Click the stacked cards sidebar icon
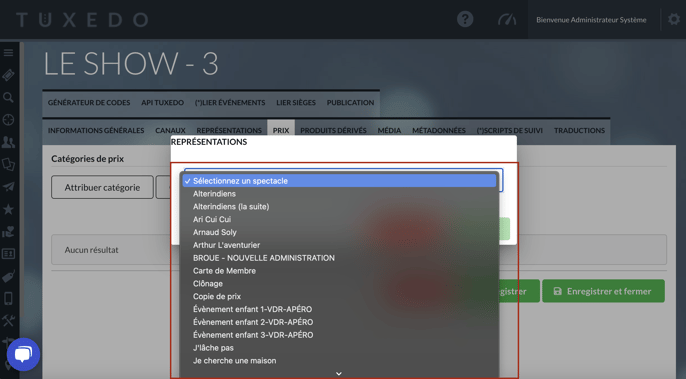Screen dimensions: 686x379 tap(8, 165)
